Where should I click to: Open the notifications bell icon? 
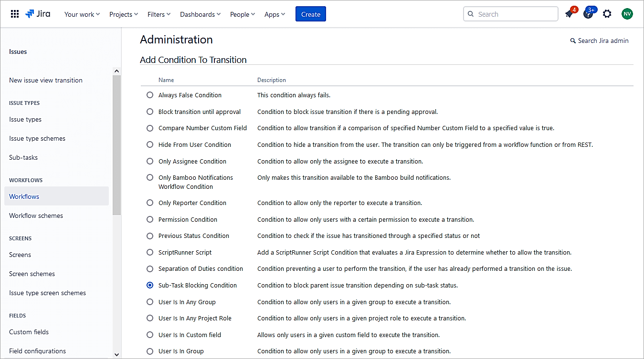569,14
